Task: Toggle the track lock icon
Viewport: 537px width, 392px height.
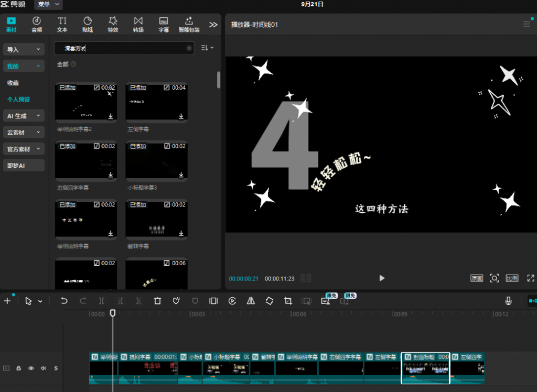Action: pyautogui.click(x=19, y=368)
